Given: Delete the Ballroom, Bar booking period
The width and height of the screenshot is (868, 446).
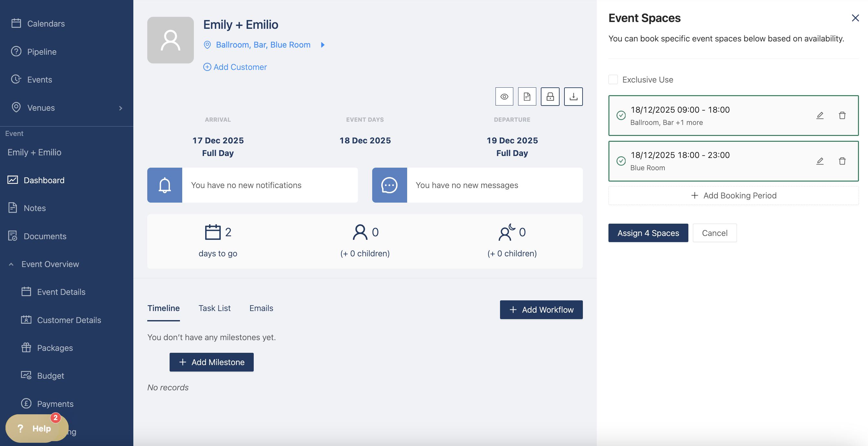Looking at the screenshot, I should coord(842,116).
